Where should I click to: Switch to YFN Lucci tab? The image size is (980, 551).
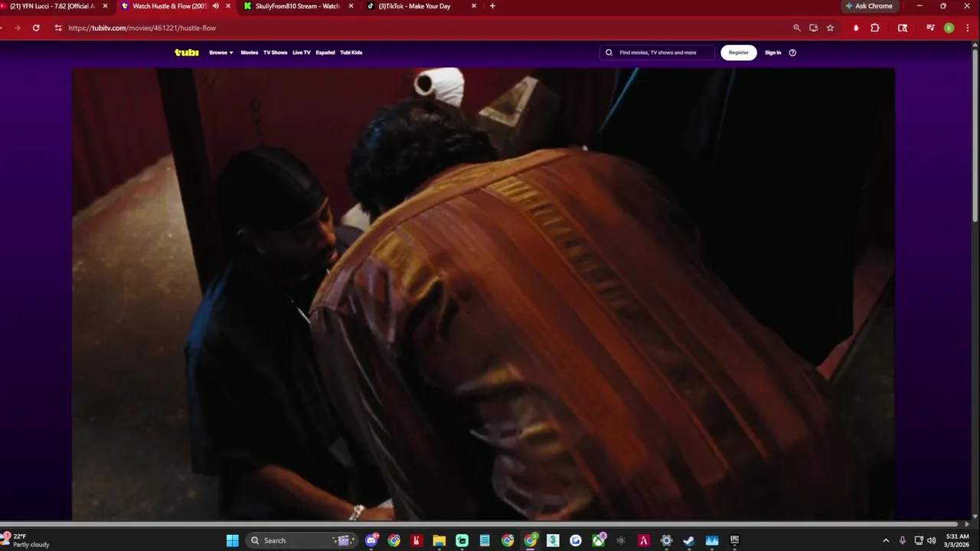point(52,6)
